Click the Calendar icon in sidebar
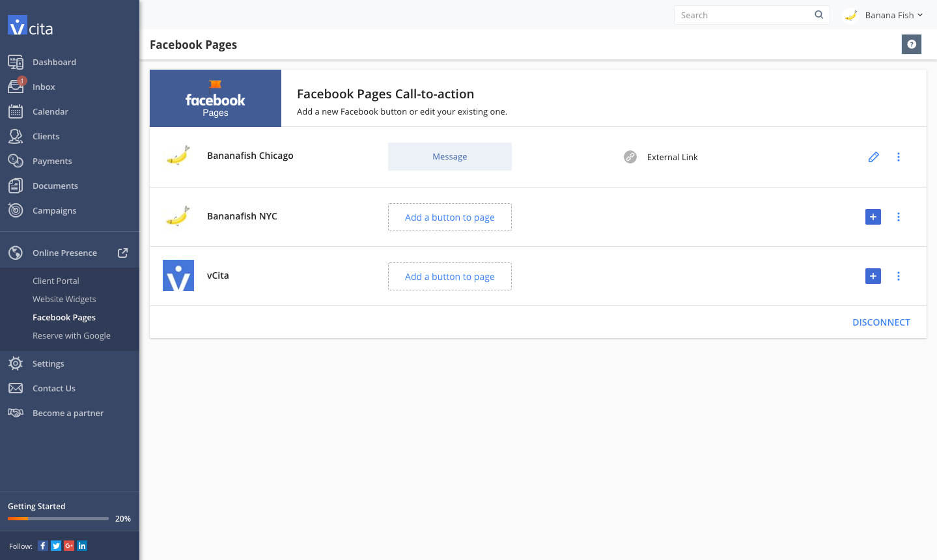Screen dimensions: 937x560 [x=16, y=111]
